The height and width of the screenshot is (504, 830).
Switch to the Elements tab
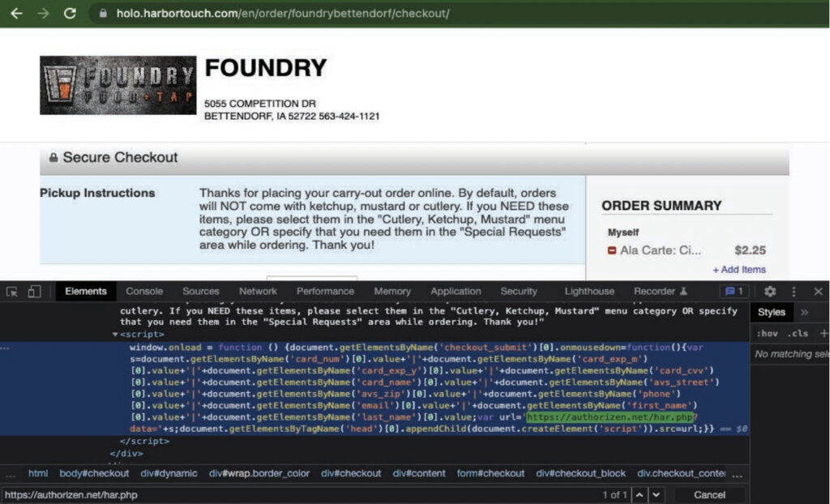click(x=86, y=291)
